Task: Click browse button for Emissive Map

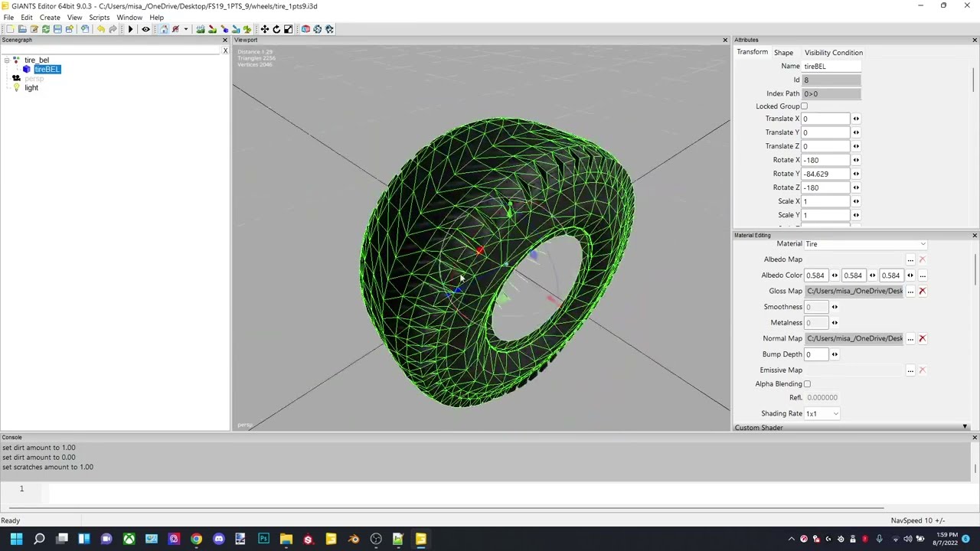Action: 910,370
